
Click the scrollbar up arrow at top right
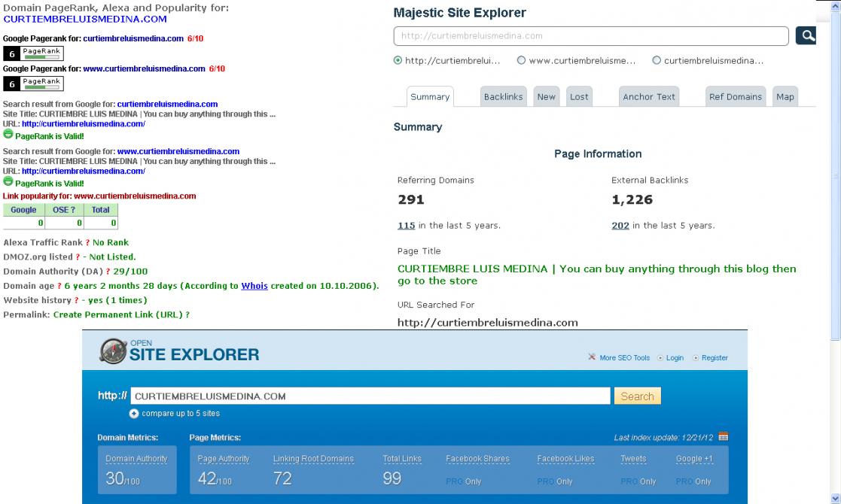pos(835,5)
